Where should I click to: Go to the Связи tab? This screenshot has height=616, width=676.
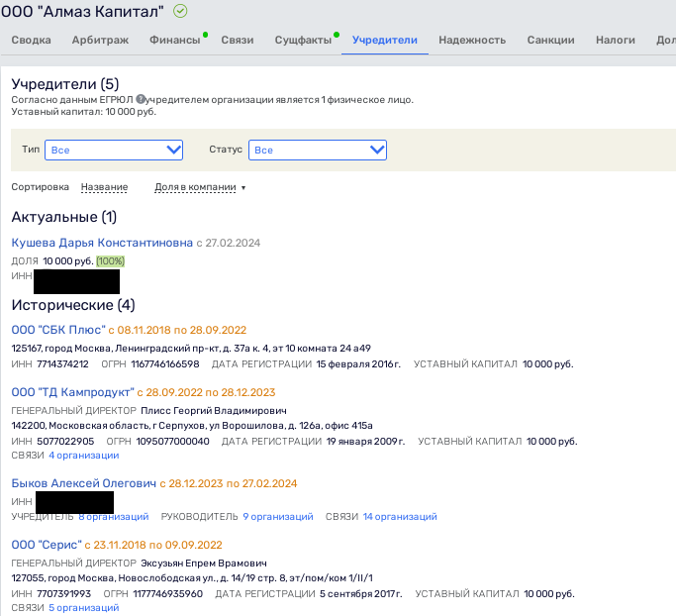238,41
